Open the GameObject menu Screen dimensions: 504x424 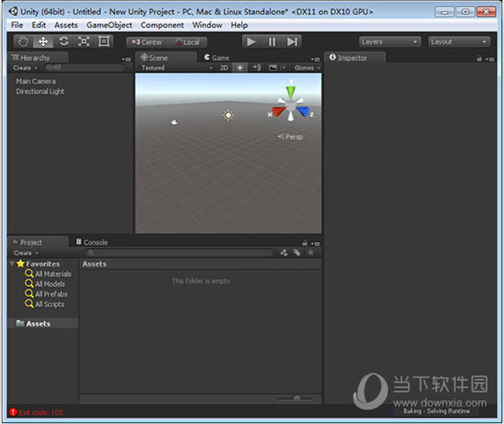109,25
